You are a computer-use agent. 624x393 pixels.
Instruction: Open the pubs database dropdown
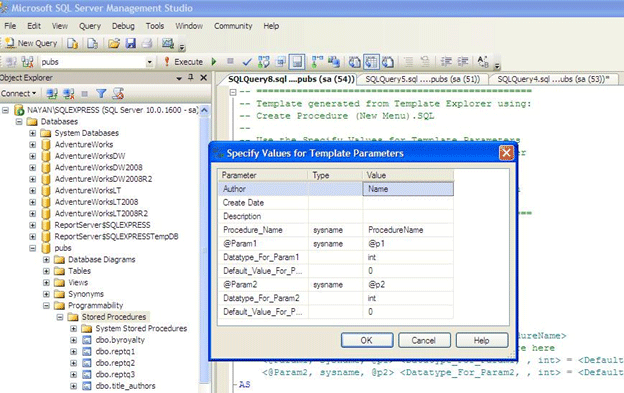(x=150, y=62)
